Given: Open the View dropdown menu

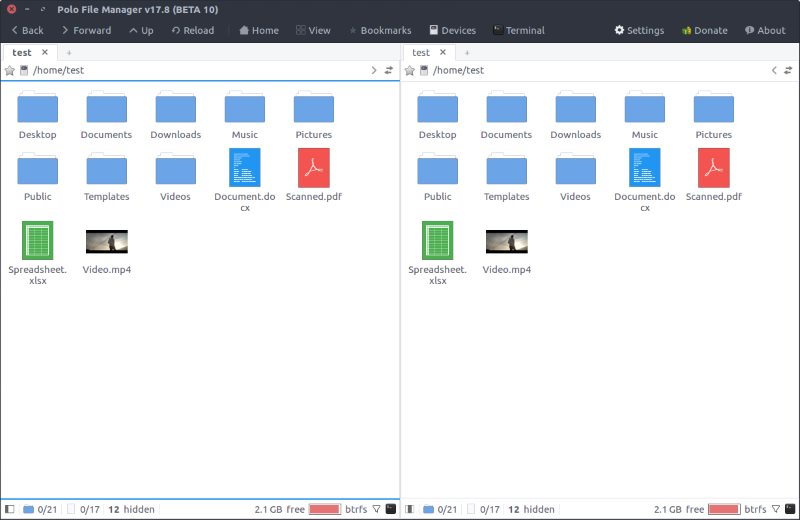Looking at the screenshot, I should coord(312,30).
